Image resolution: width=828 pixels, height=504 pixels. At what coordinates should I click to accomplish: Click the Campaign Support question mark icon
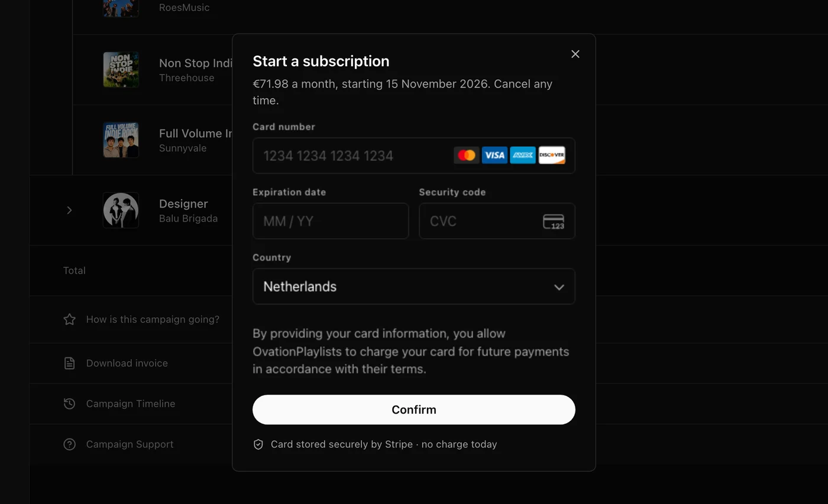point(69,444)
